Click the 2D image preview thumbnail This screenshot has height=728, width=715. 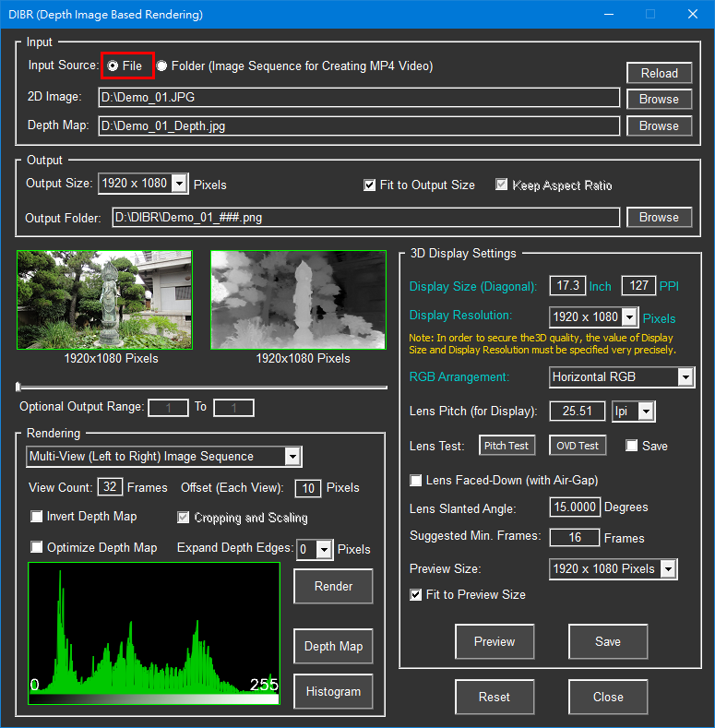(104, 300)
